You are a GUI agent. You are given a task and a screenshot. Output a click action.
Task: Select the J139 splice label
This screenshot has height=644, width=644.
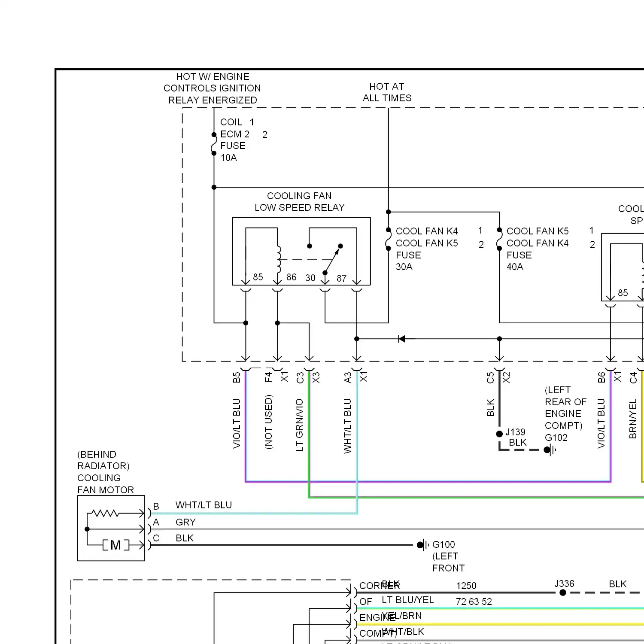[x=515, y=432]
